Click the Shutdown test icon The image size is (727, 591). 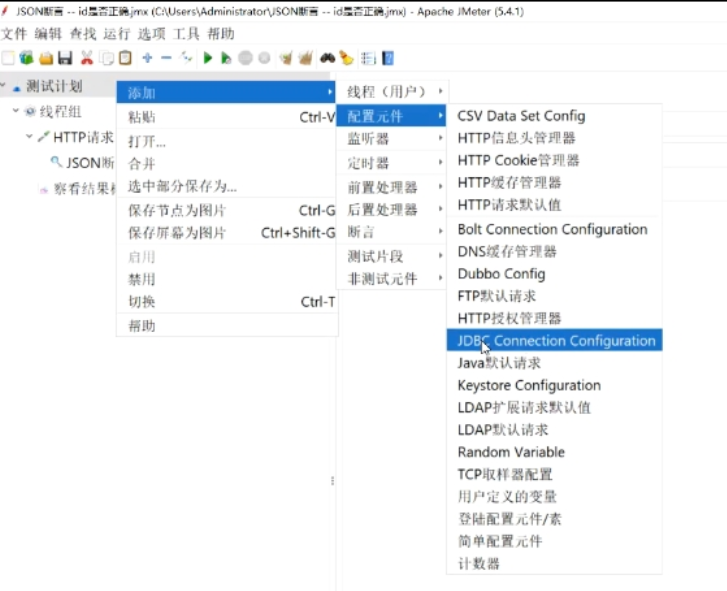[x=264, y=58]
